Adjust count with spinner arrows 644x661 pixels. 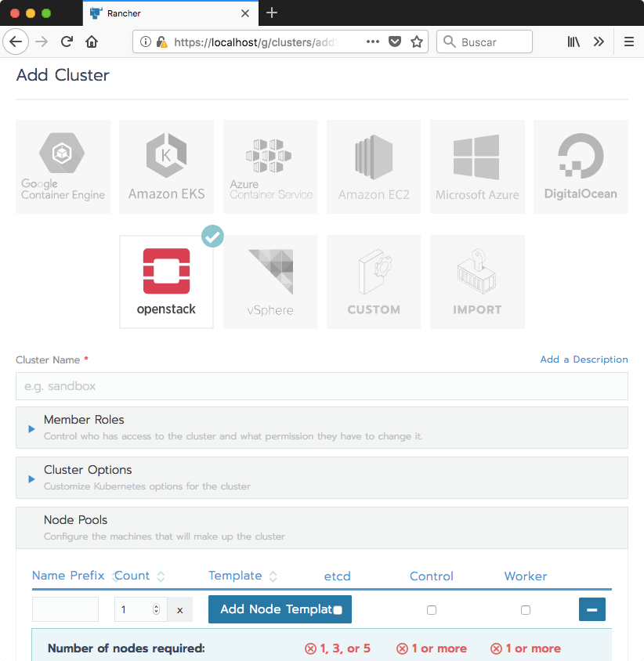[156, 609]
